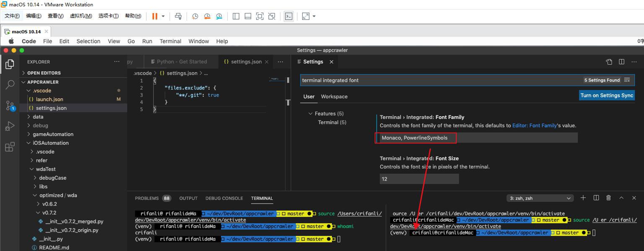The image size is (644, 251).
Task: Click the VMware send Ctrl+Alt+Del icon
Action: [x=178, y=16]
